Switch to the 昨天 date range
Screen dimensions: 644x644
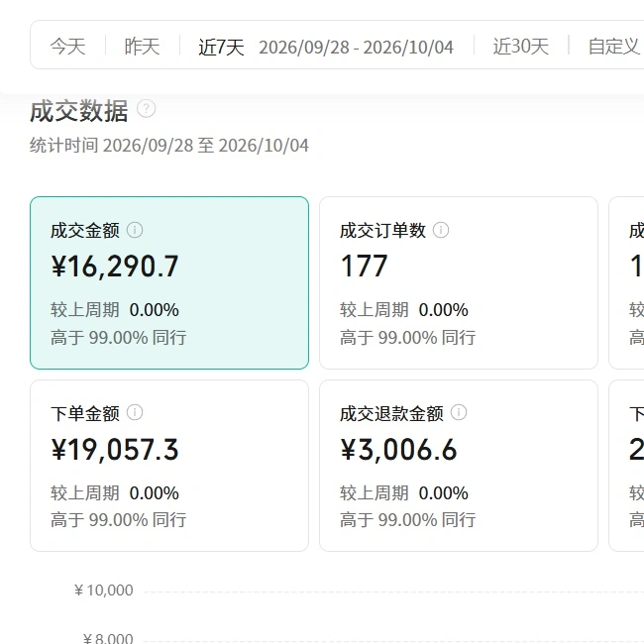pyautogui.click(x=142, y=47)
